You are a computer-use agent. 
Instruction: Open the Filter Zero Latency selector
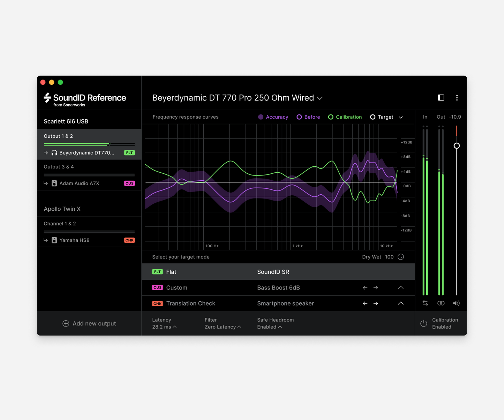223,327
